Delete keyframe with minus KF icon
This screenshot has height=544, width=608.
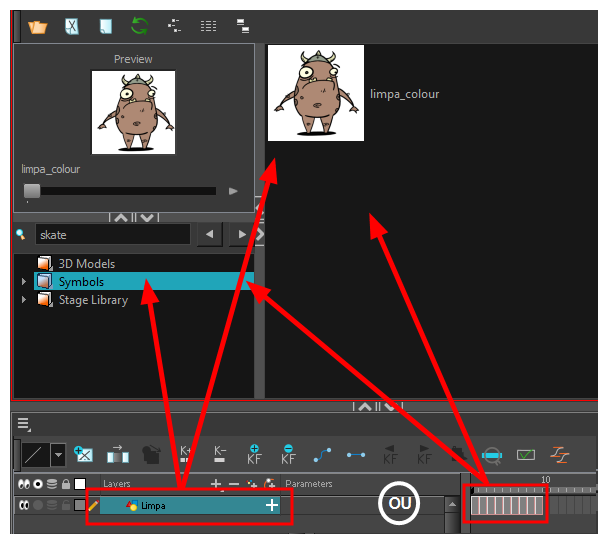(288, 454)
